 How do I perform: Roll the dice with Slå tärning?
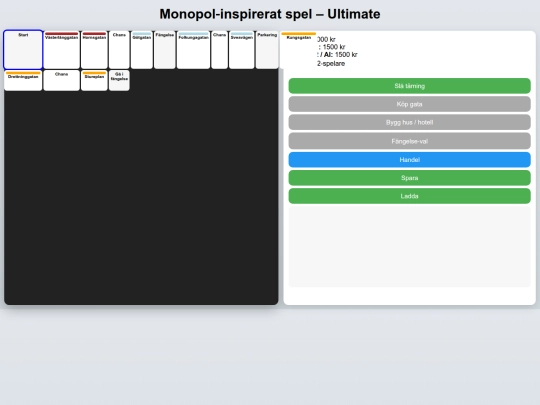[x=409, y=86]
